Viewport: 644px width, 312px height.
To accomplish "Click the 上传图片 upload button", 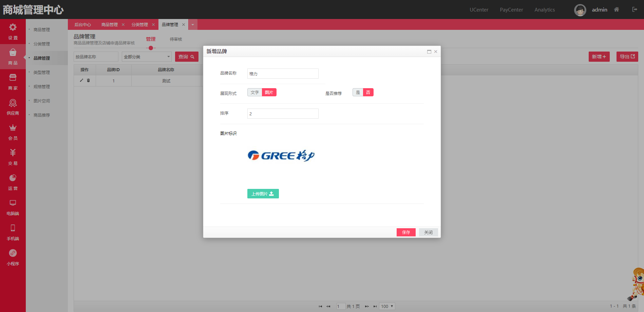I will pos(263,194).
